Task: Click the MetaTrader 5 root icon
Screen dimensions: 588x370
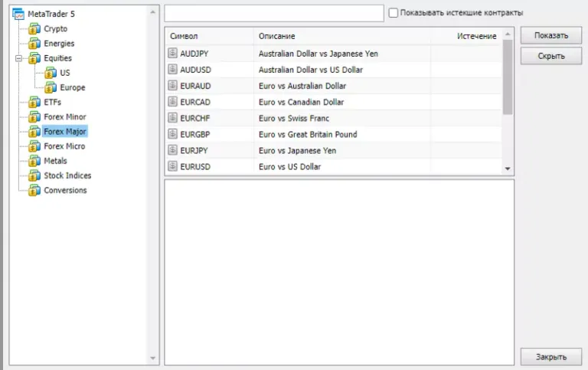Action: tap(18, 14)
